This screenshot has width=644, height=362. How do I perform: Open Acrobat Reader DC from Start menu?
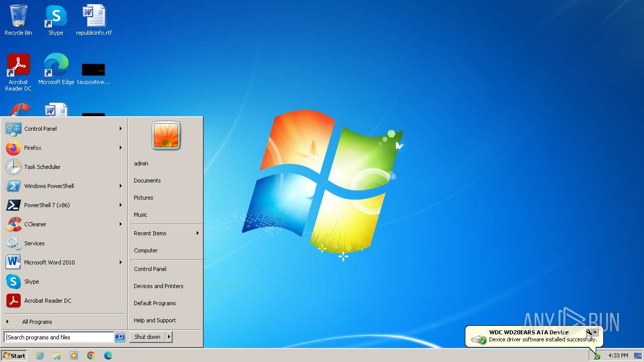pyautogui.click(x=64, y=301)
